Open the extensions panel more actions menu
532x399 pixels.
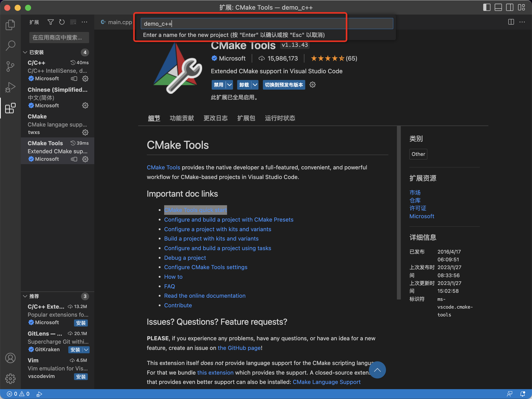pos(84,22)
